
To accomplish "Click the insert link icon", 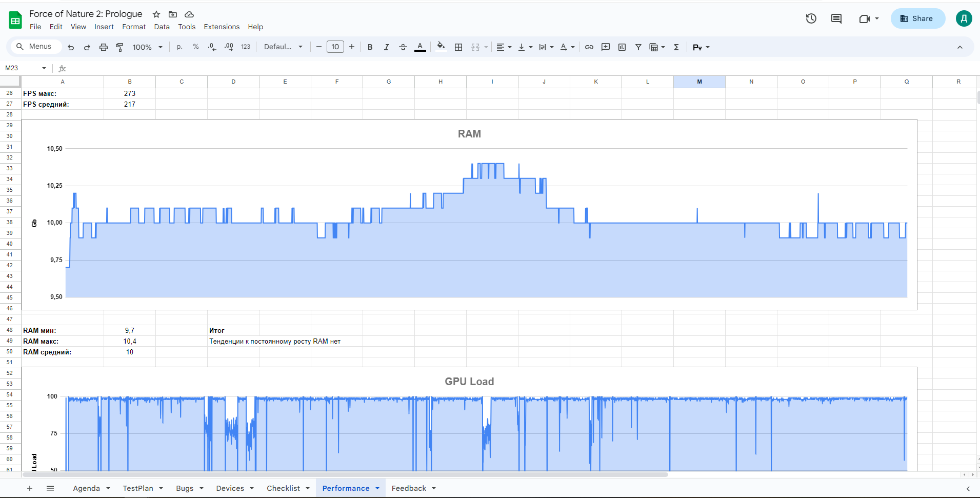I will (x=589, y=47).
